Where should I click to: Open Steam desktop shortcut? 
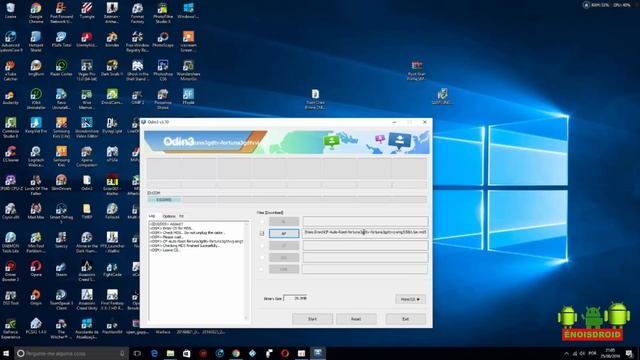pos(61,269)
